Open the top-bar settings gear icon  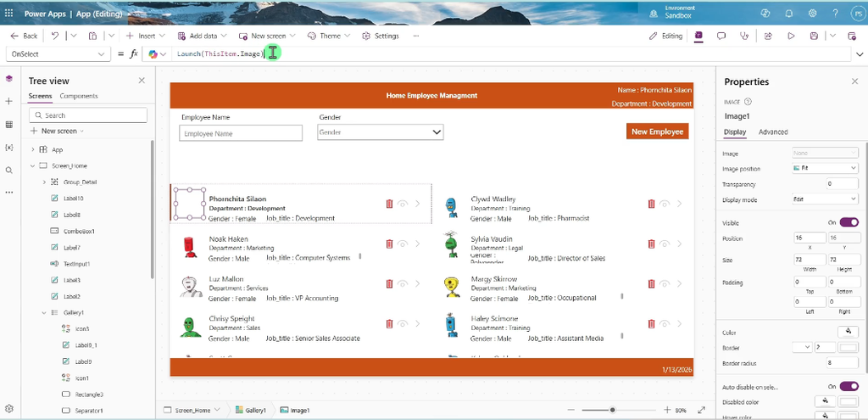[812, 14]
